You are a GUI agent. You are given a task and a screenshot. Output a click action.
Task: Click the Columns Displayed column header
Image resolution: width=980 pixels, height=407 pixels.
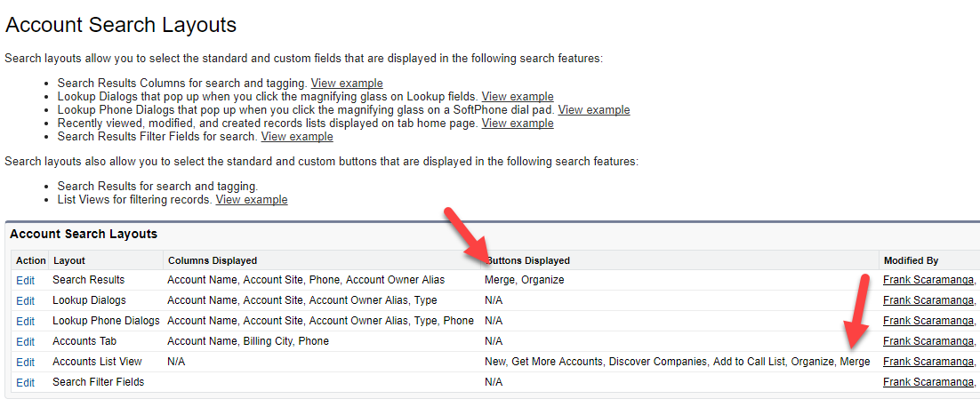point(213,260)
